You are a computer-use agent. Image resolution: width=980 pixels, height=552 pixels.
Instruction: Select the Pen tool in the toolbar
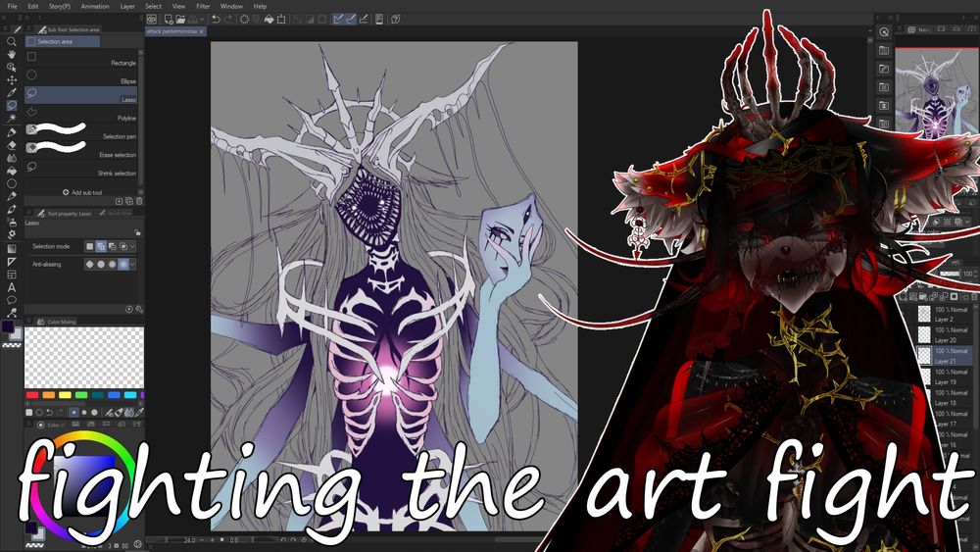pos(11,132)
